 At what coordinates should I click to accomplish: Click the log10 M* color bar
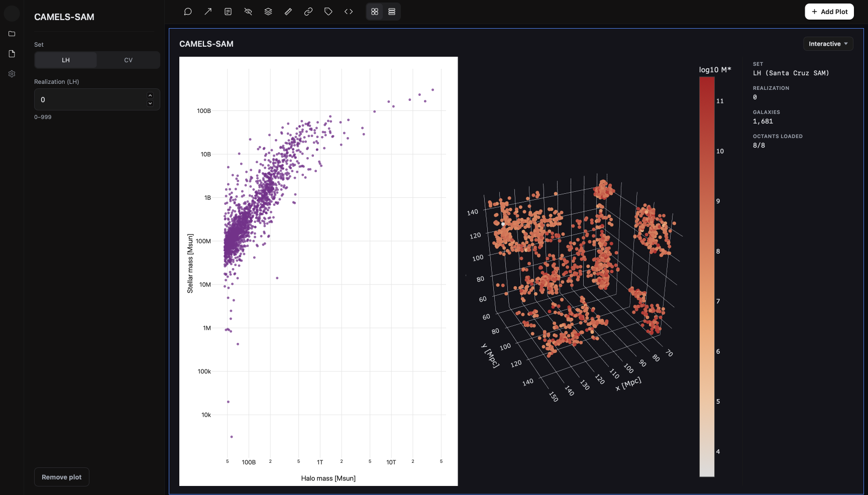click(x=707, y=276)
